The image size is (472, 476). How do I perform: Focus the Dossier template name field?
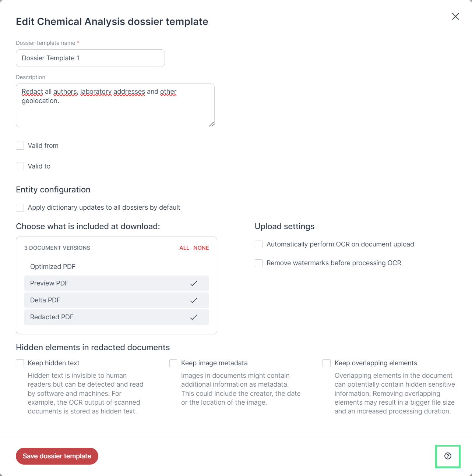(90, 58)
